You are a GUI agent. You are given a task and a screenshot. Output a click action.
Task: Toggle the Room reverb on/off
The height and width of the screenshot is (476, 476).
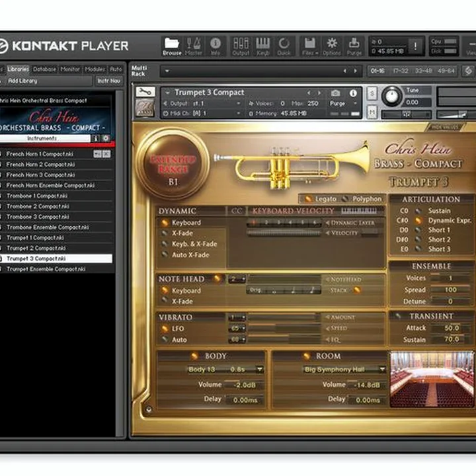tap(306, 356)
